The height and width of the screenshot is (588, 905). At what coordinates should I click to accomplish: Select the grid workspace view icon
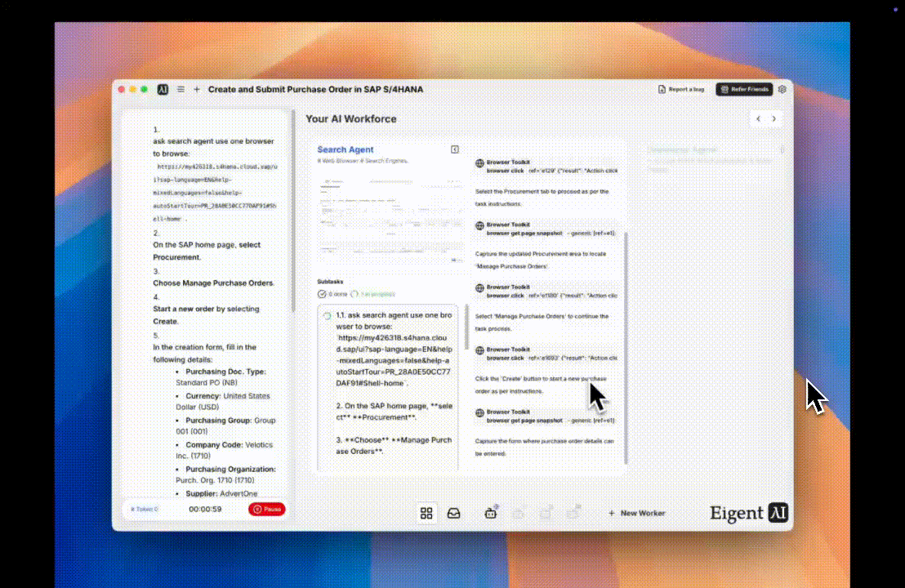426,513
